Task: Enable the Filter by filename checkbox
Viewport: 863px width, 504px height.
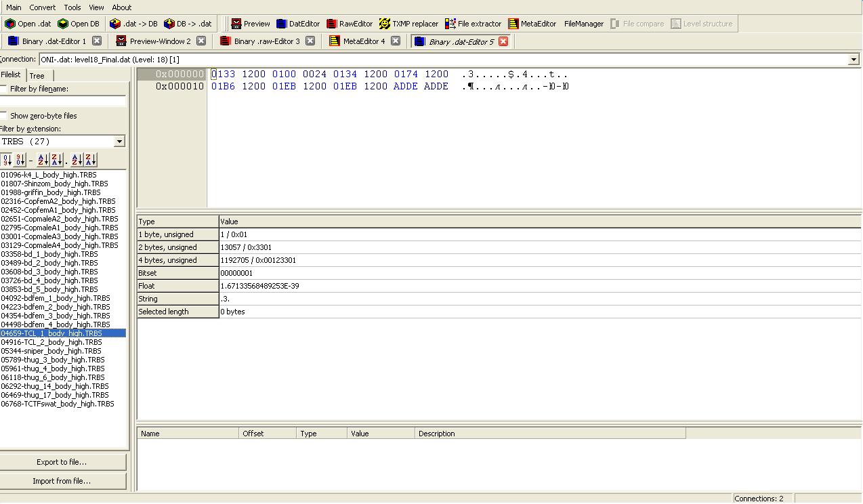Action: pos(4,89)
